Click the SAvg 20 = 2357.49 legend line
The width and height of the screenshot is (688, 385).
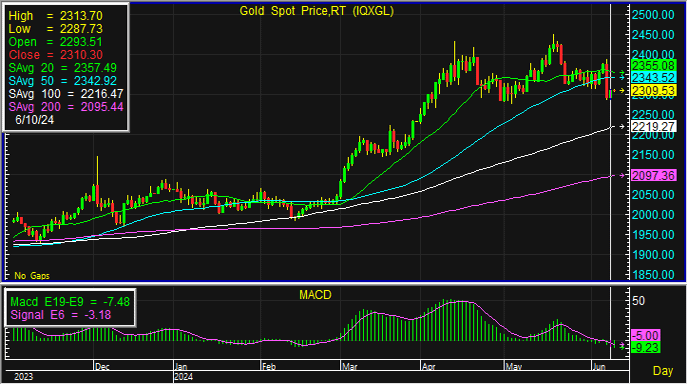62,68
